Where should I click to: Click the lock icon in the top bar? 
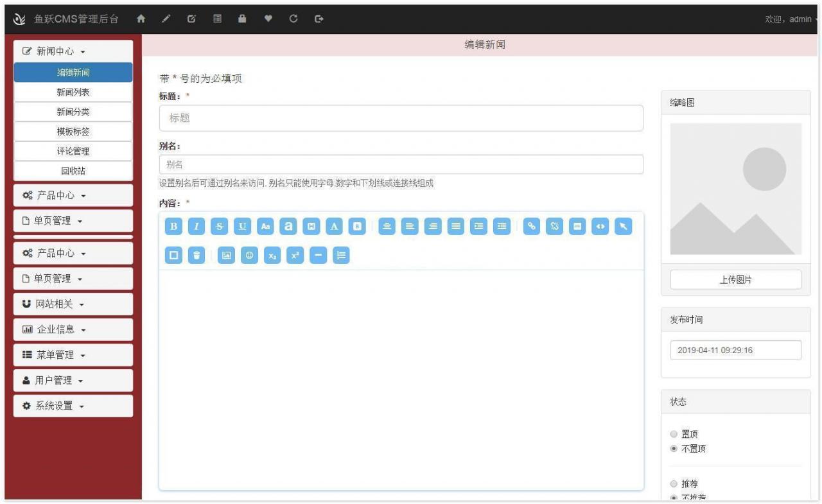[x=243, y=19]
